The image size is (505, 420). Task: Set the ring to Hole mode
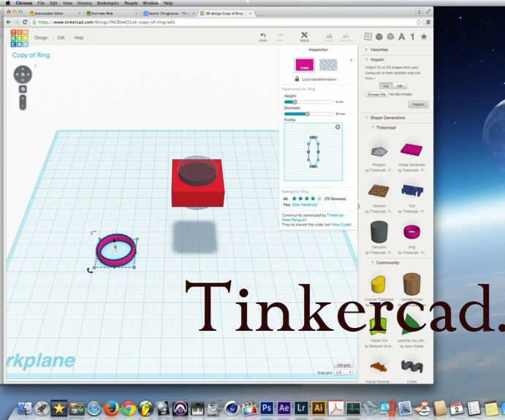[328, 65]
